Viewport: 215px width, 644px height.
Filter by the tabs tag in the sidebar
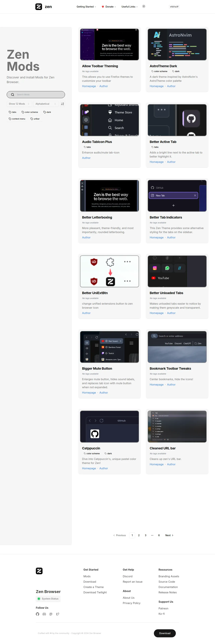click(13, 112)
